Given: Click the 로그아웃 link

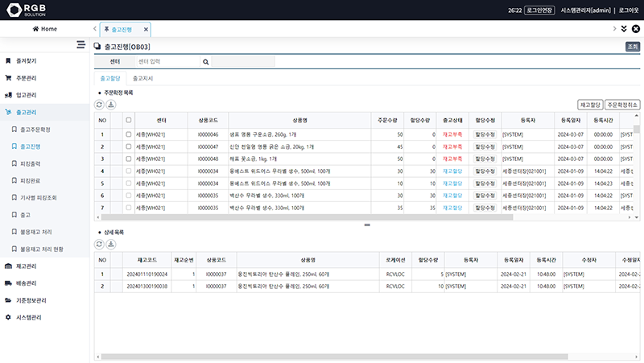Looking at the screenshot, I should tap(629, 10).
